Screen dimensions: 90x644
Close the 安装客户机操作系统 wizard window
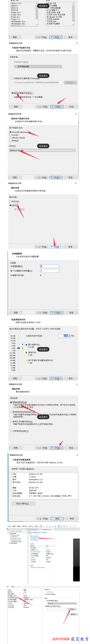(77, 43)
